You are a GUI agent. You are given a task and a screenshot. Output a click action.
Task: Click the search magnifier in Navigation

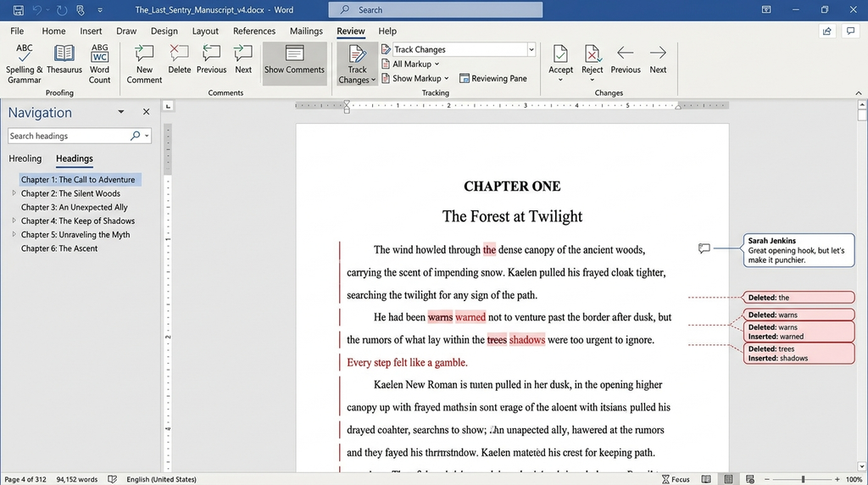coord(135,136)
